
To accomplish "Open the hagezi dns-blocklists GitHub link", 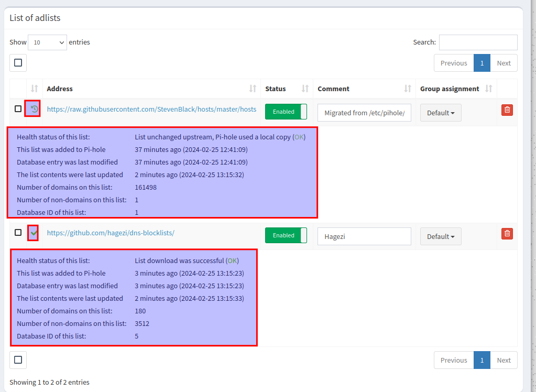I will click(x=111, y=233).
